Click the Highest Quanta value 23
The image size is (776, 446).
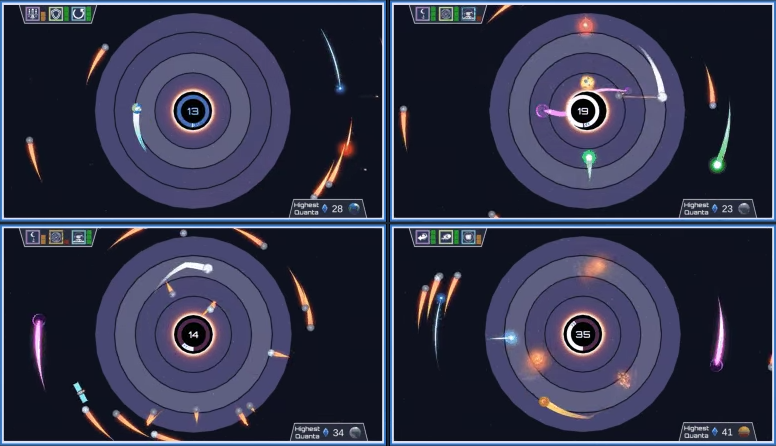click(x=727, y=209)
